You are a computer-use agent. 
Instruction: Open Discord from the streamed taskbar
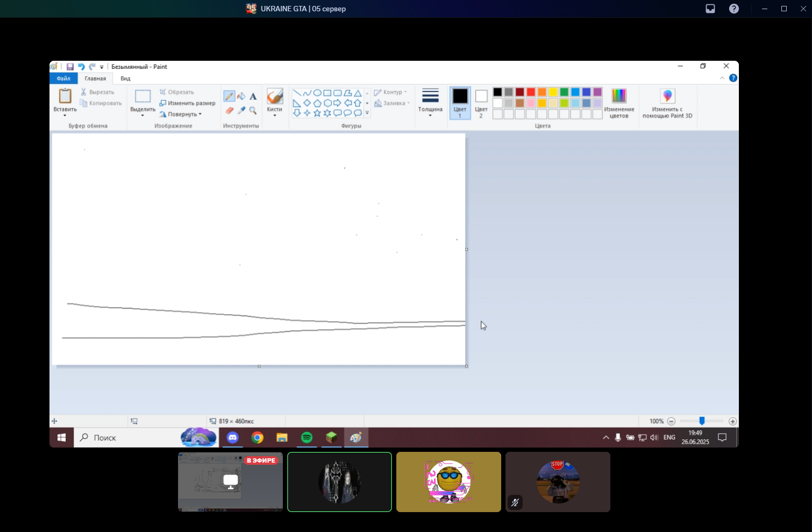coord(232,437)
